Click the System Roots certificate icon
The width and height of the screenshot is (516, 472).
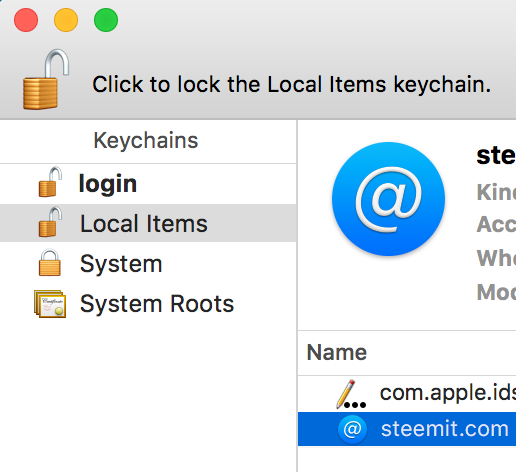click(50, 303)
